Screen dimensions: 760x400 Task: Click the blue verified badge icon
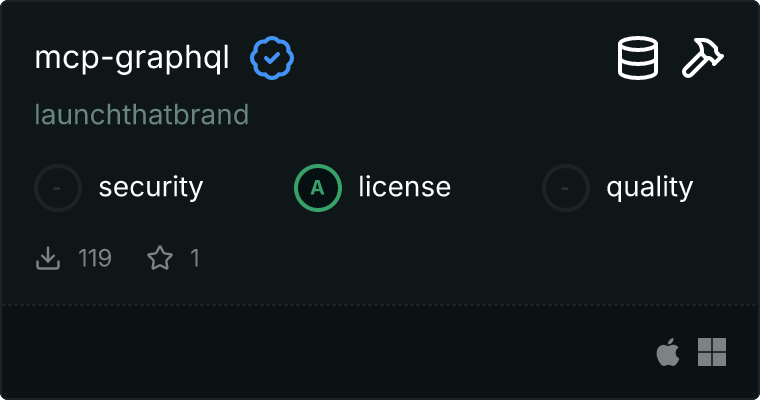coord(271,59)
